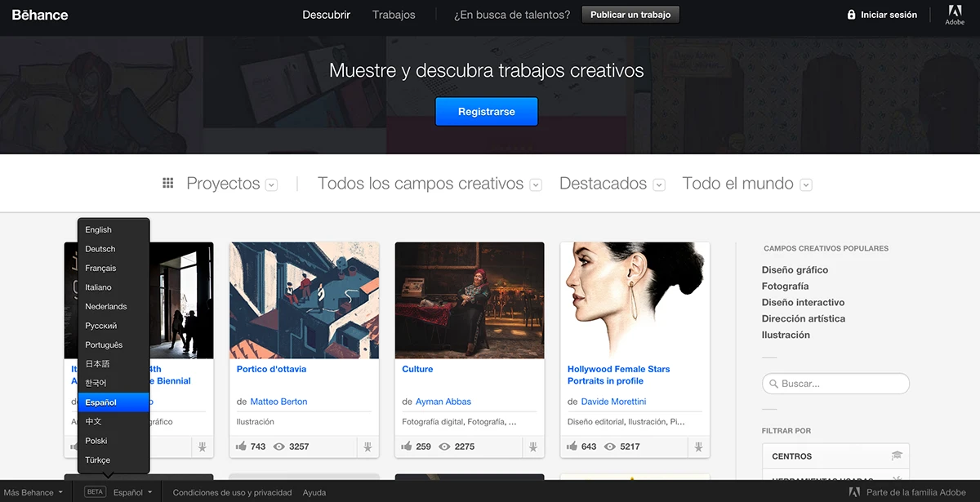Click the pin icon on Culture card
The width and height of the screenshot is (980, 502).
(x=532, y=446)
